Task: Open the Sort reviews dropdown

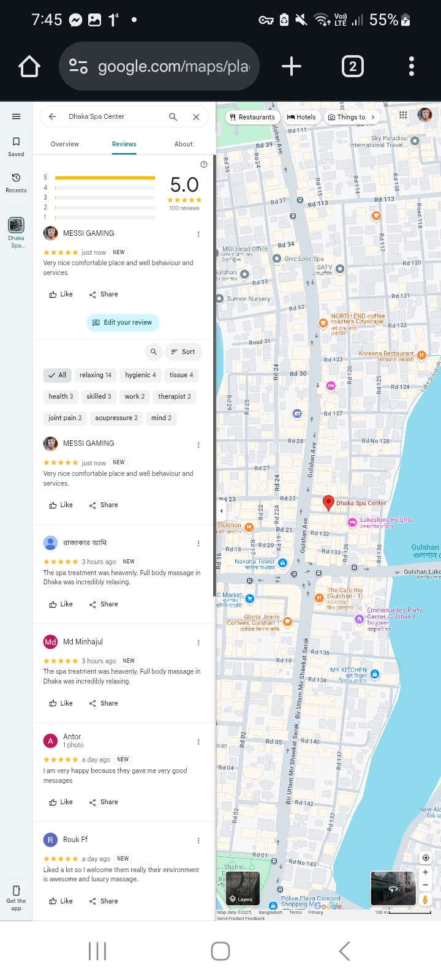Action: coord(183,352)
